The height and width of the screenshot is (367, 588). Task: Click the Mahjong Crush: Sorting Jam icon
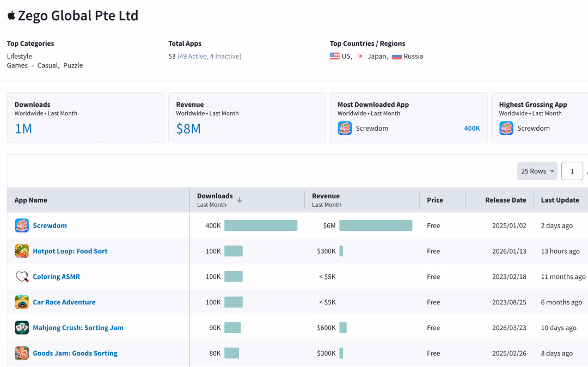pyautogui.click(x=22, y=328)
